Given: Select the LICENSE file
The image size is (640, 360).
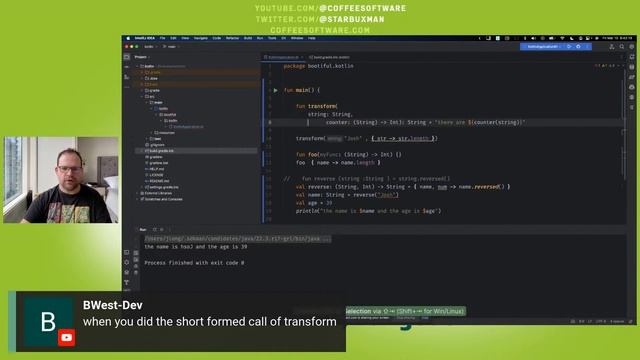Looking at the screenshot, I should (155, 175).
